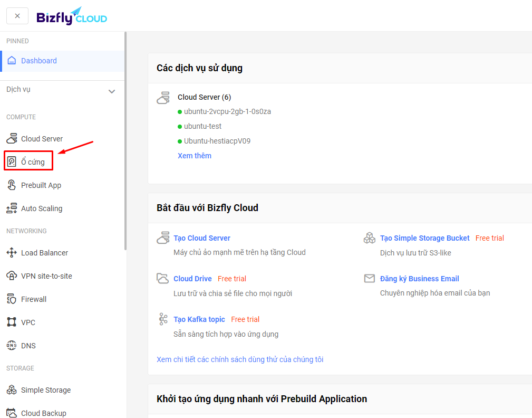Select server ubuntu-2vcpu-2gb-1-0s0za
The height and width of the screenshot is (418, 532).
click(227, 111)
